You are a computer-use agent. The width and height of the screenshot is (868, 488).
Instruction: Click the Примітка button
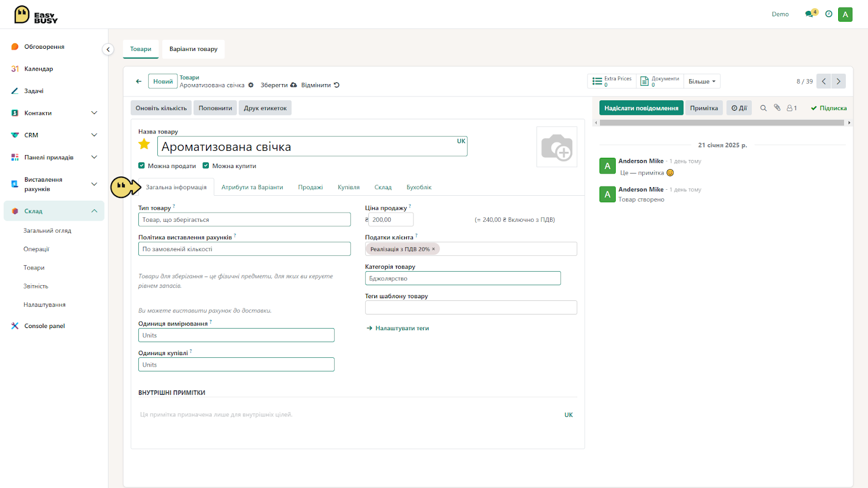click(704, 108)
